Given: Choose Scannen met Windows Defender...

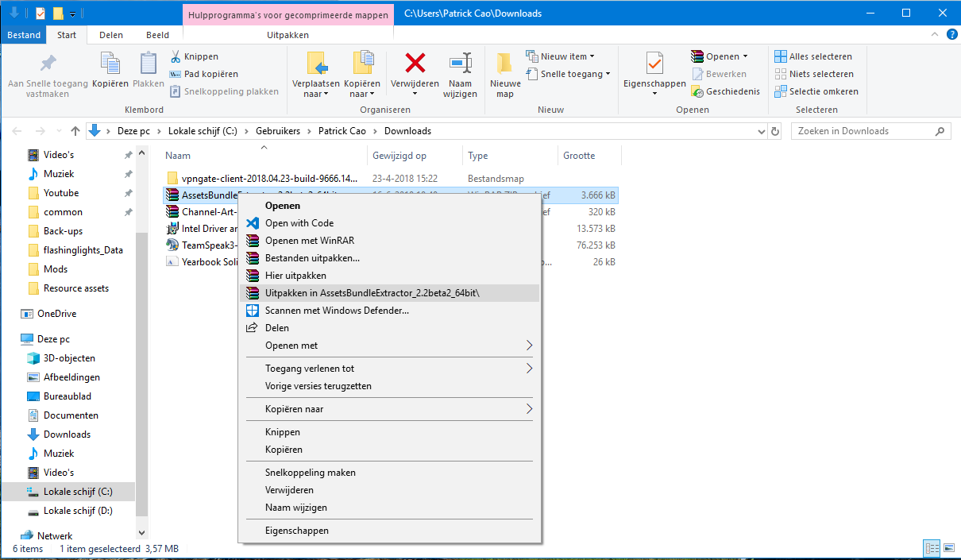Looking at the screenshot, I should point(389,311).
